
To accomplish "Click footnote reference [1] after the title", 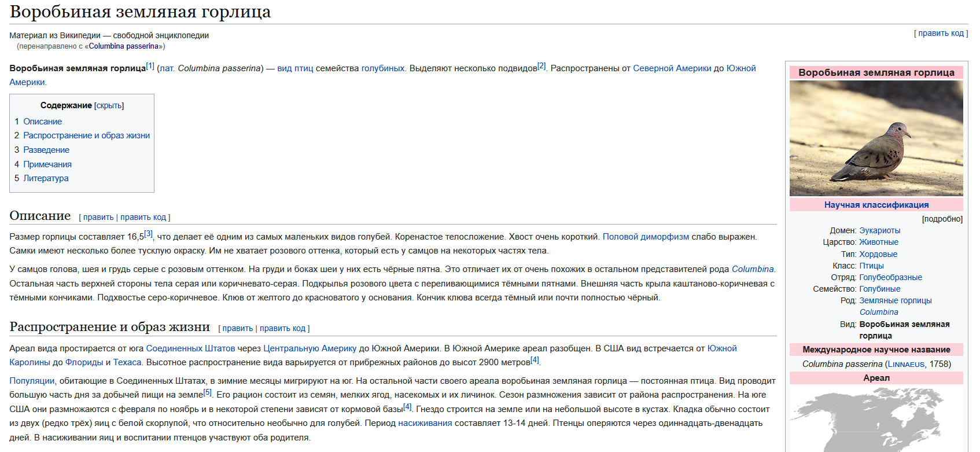I will (x=150, y=66).
